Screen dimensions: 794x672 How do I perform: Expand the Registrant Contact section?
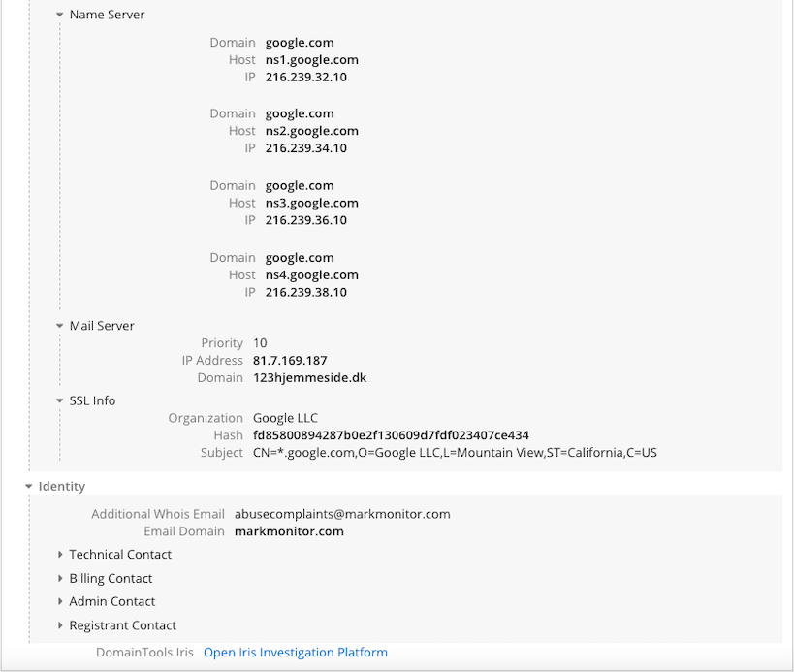tap(60, 626)
